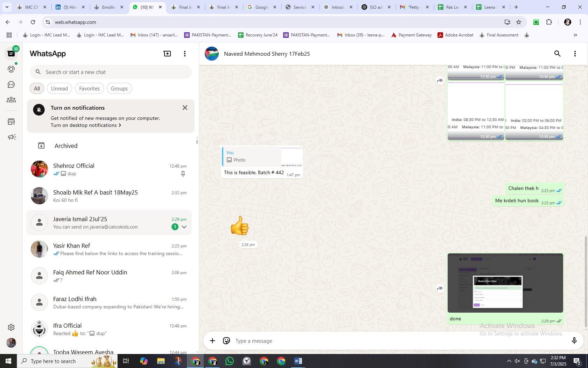Select the Unread chat filter
This screenshot has width=588, height=368.
(x=59, y=88)
